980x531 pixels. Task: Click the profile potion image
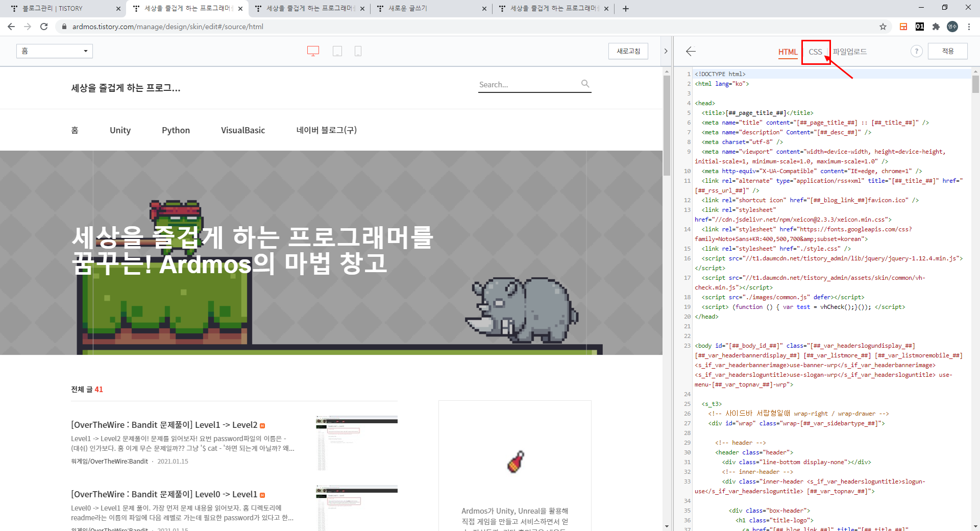516,462
